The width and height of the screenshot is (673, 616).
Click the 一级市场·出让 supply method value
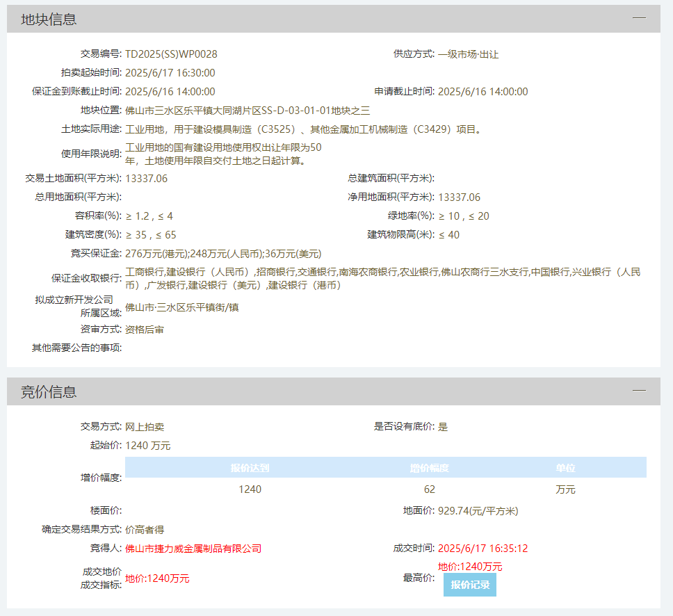click(x=468, y=54)
